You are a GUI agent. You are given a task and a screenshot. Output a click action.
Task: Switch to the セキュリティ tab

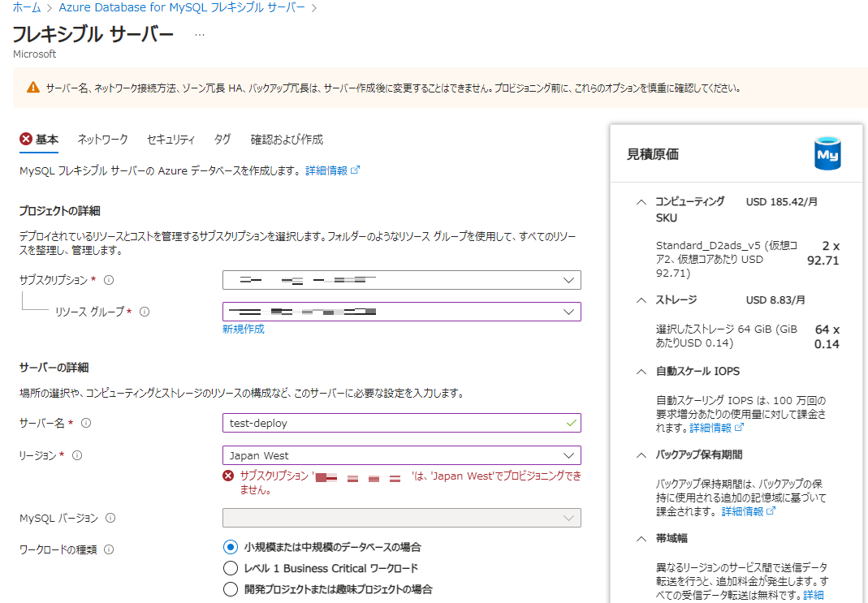pos(171,140)
